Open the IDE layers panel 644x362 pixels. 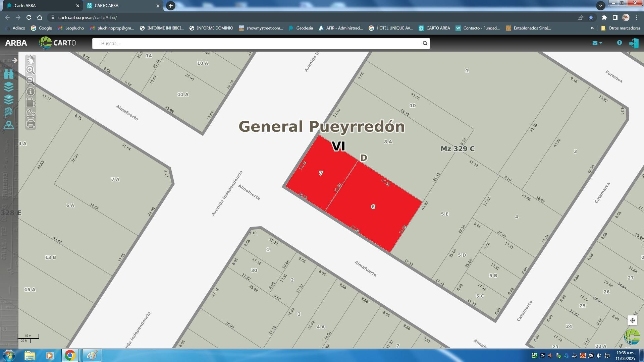(9, 100)
